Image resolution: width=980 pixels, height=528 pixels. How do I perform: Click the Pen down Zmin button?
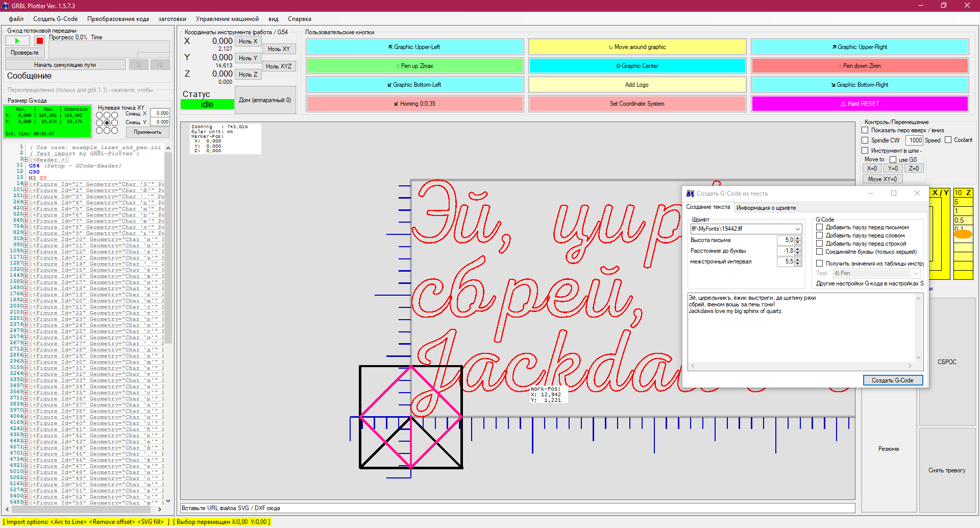tap(860, 66)
